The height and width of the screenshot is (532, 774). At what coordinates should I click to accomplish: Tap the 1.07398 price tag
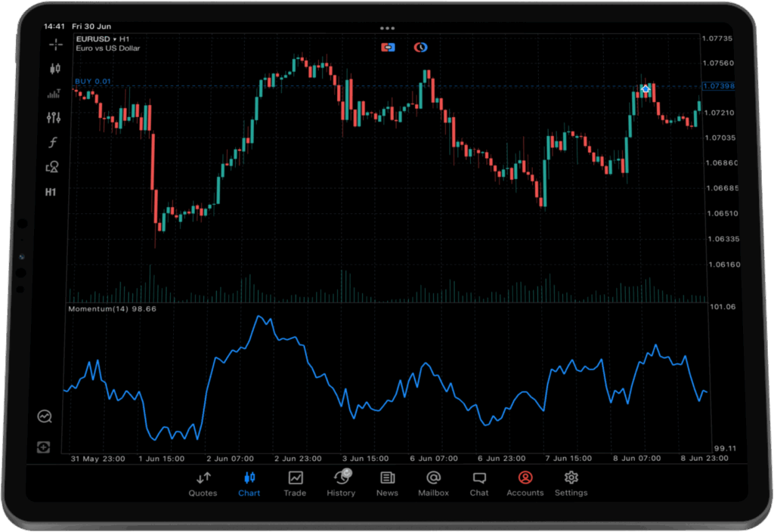tap(719, 86)
